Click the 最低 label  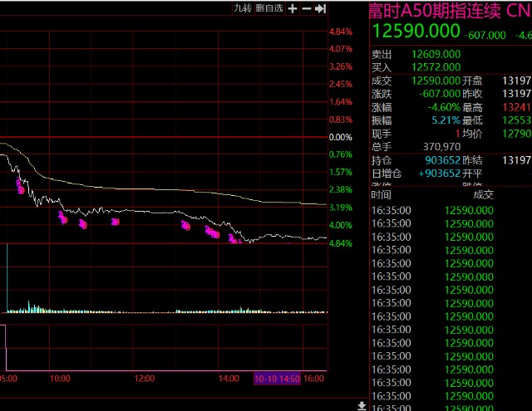pos(472,120)
